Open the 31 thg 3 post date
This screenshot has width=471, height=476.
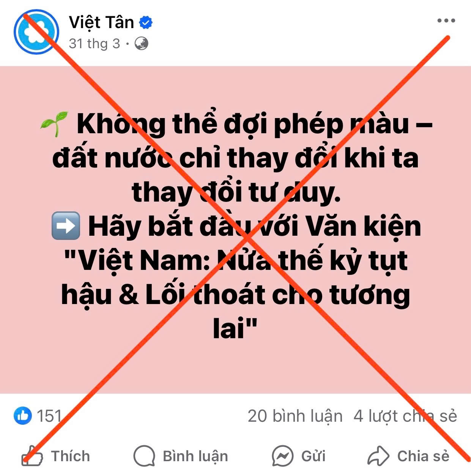coord(94,44)
